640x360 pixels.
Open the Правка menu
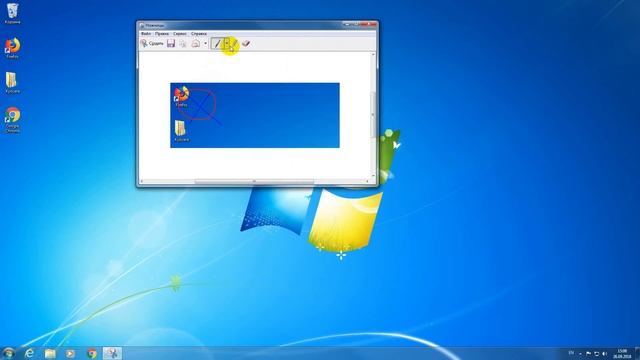tap(162, 33)
